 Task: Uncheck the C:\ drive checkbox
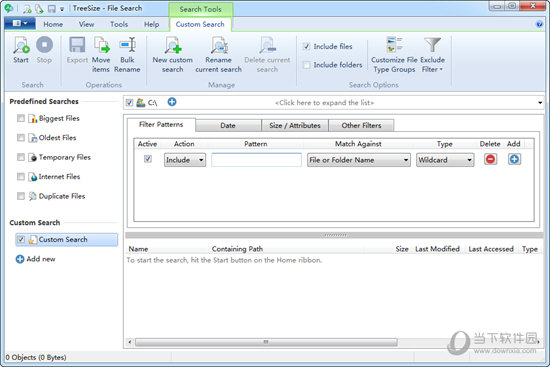coord(129,102)
